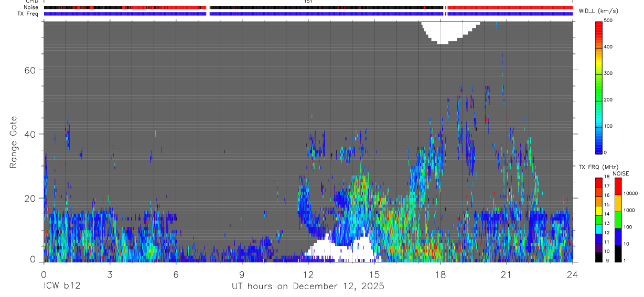The image size is (644, 297).
Task: Click the 16 MHz tick label
Action: pyautogui.click(x=608, y=195)
